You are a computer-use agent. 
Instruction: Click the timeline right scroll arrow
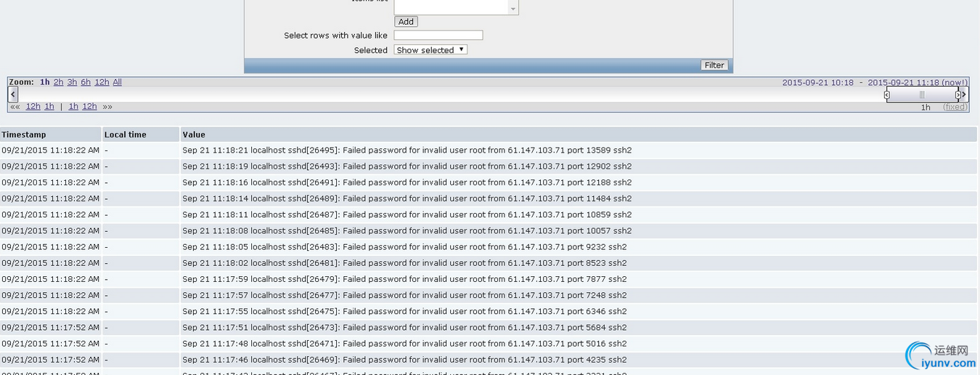[x=964, y=94]
